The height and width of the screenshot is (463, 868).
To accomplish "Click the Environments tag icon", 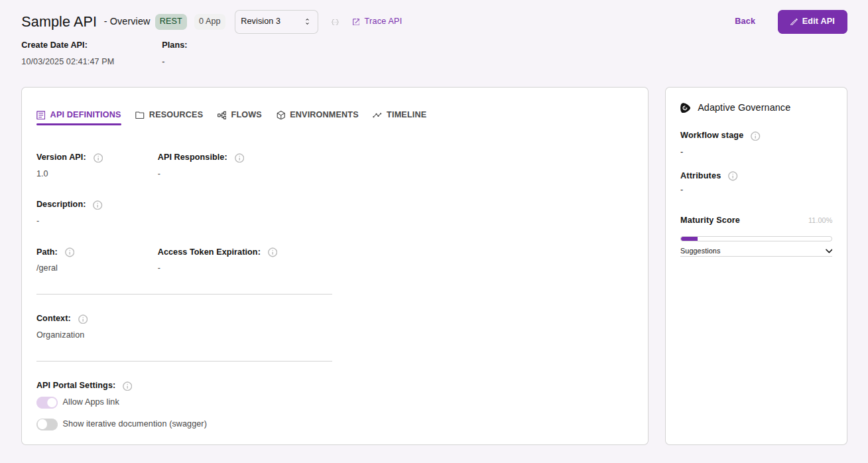I will click(280, 114).
